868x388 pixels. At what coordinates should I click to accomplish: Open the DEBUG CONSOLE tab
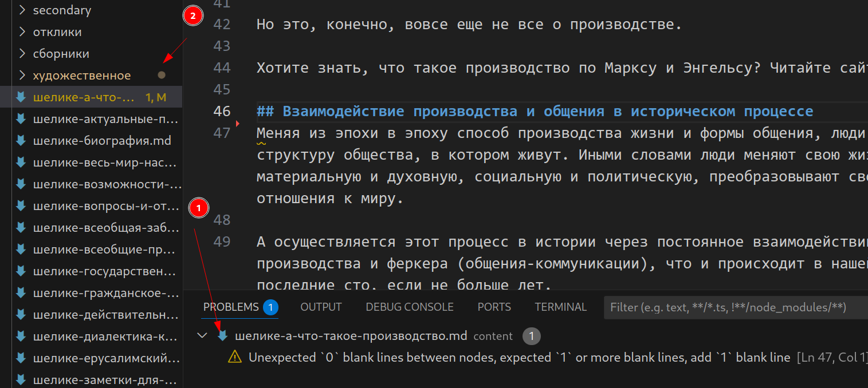pos(410,307)
